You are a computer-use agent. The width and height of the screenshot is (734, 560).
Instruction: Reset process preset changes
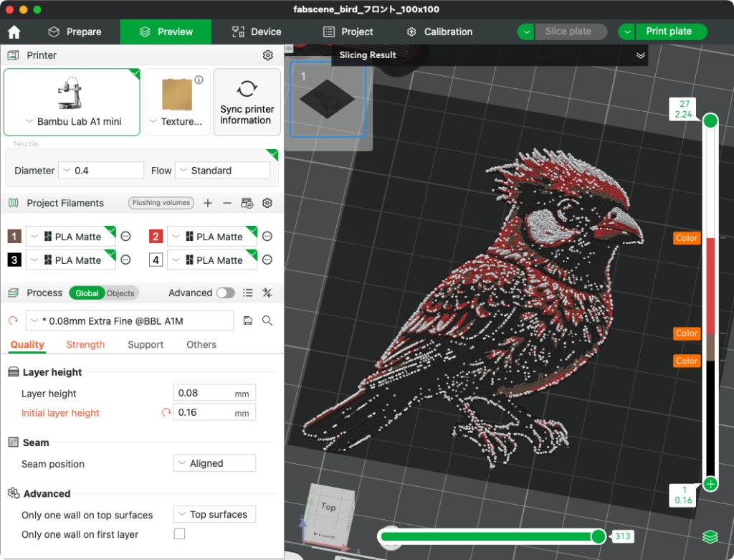tap(13, 321)
